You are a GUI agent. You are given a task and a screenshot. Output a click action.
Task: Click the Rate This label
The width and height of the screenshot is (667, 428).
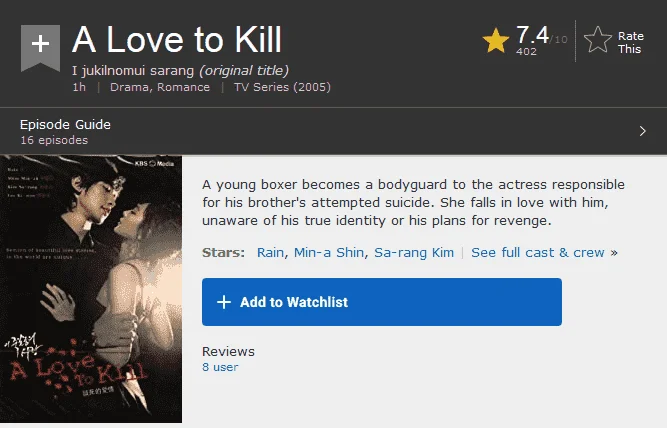coord(630,43)
